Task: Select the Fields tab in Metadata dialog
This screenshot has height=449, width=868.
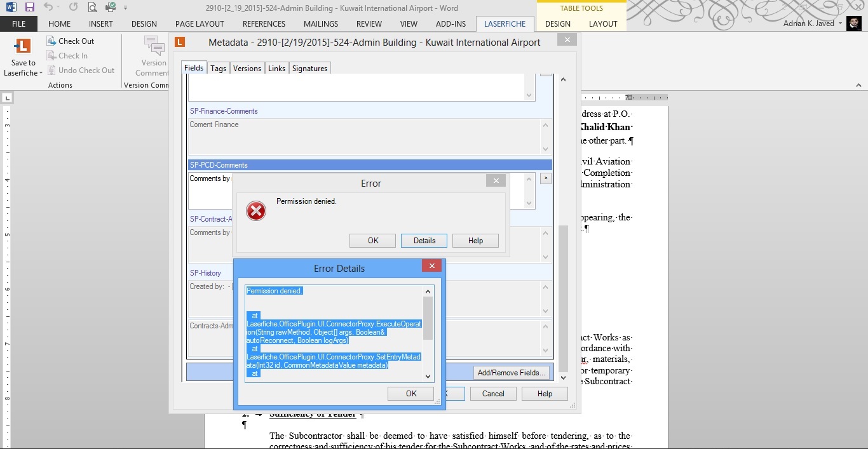Action: tap(194, 68)
